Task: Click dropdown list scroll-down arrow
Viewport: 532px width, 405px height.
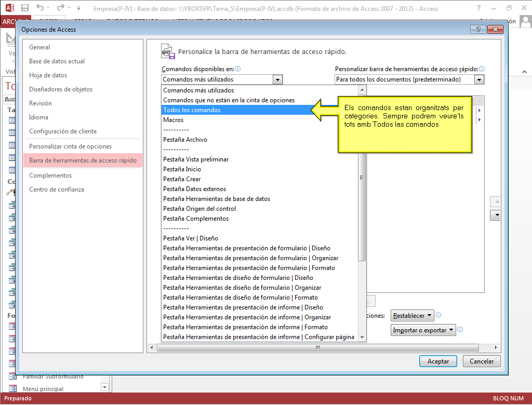Action: [x=362, y=337]
